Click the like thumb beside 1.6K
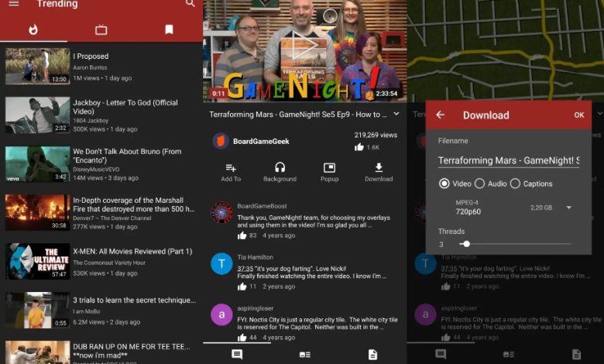The width and height of the screenshot is (604, 364). [359, 147]
